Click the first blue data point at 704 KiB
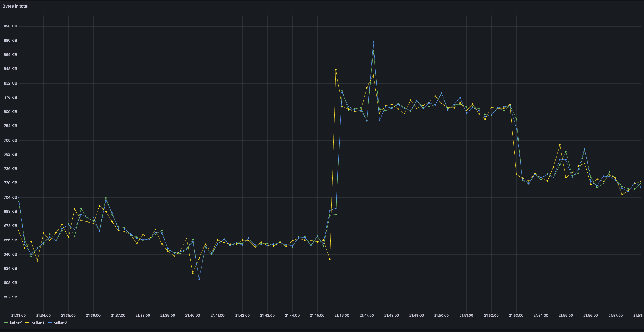The width and height of the screenshot is (644, 332). point(19,197)
